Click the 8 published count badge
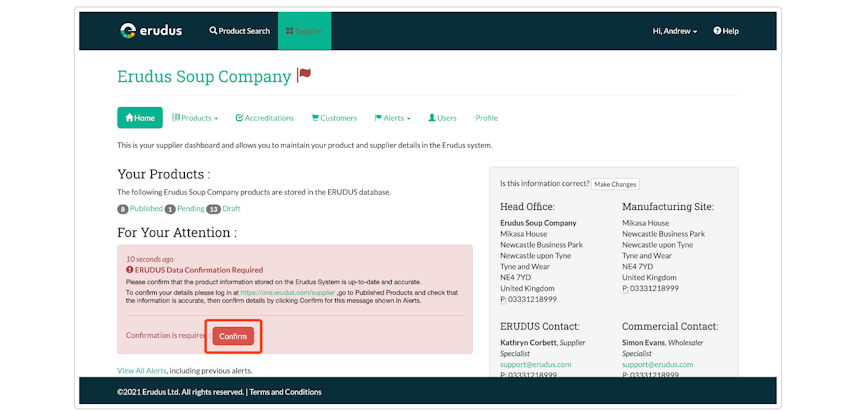The width and height of the screenshot is (858, 412). (123, 209)
